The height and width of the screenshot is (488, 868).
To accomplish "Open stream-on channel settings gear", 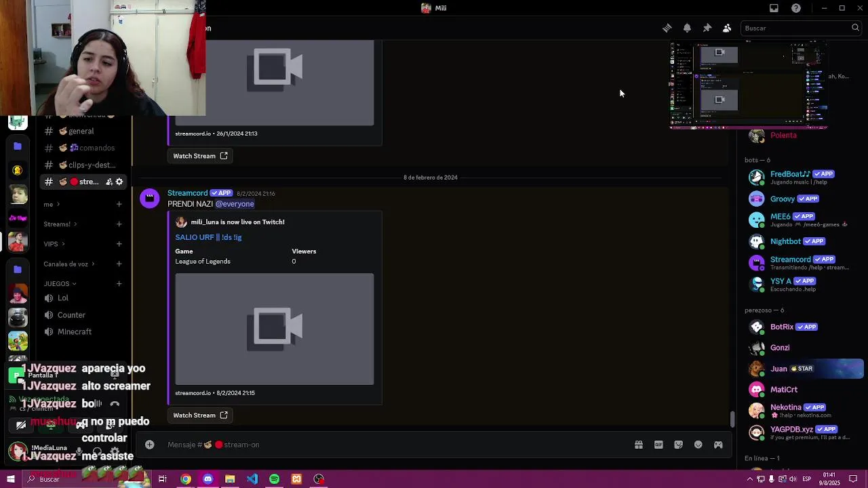I will (119, 182).
